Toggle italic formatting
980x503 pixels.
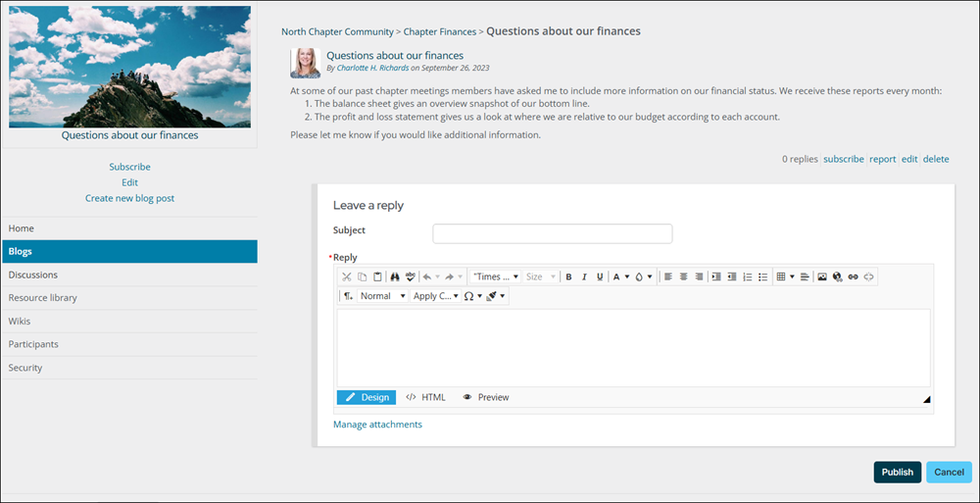coord(584,277)
